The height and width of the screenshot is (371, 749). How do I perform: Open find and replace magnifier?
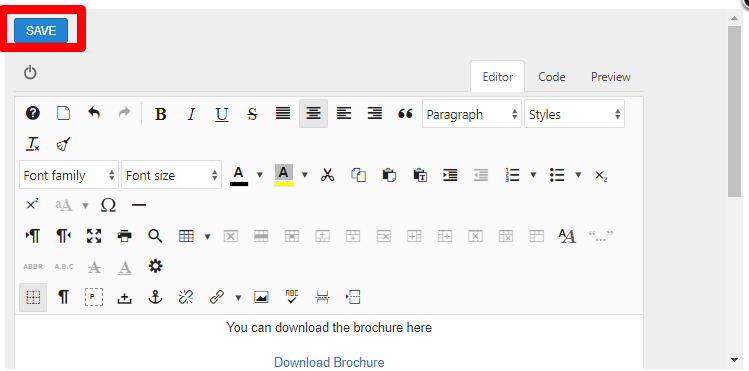point(155,235)
